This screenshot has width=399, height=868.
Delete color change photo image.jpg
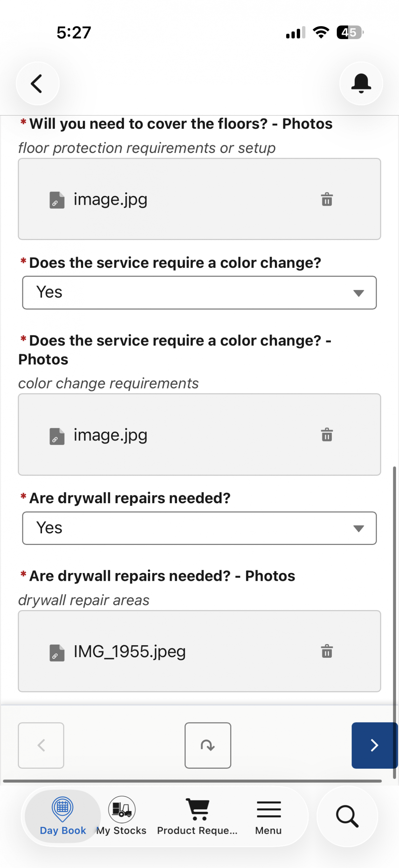point(327,435)
